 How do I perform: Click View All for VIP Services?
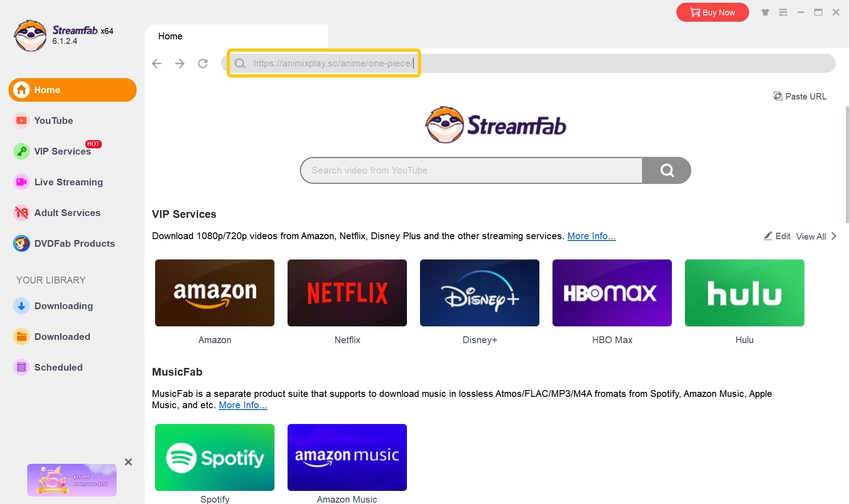click(x=811, y=236)
